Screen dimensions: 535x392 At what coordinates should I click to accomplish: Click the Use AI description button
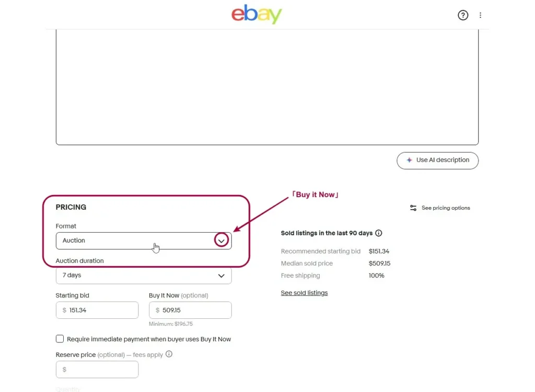pyautogui.click(x=437, y=160)
